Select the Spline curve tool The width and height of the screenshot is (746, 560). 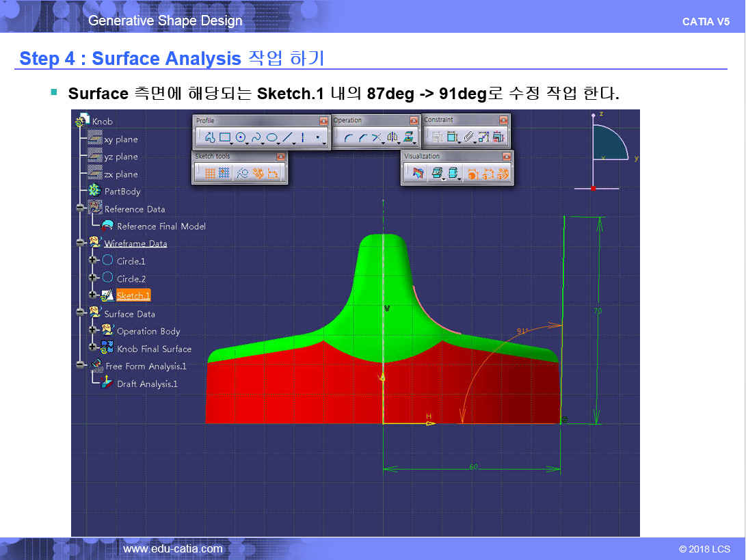tap(256, 137)
